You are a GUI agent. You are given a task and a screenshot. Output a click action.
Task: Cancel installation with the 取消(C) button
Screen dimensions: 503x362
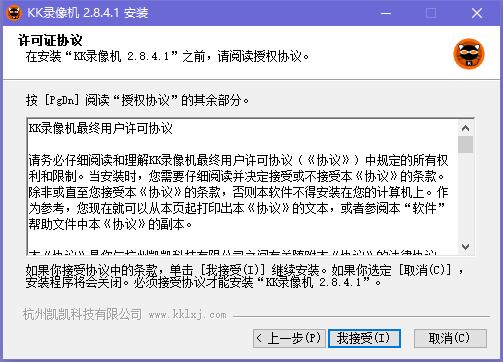coord(450,338)
